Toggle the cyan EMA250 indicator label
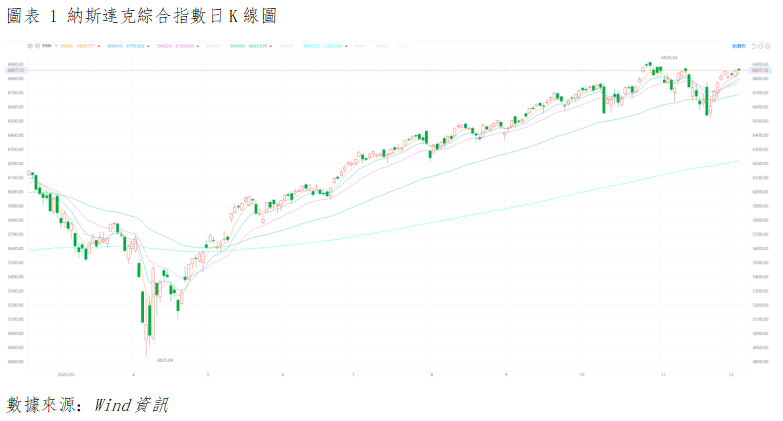The image size is (783, 421). point(311,46)
